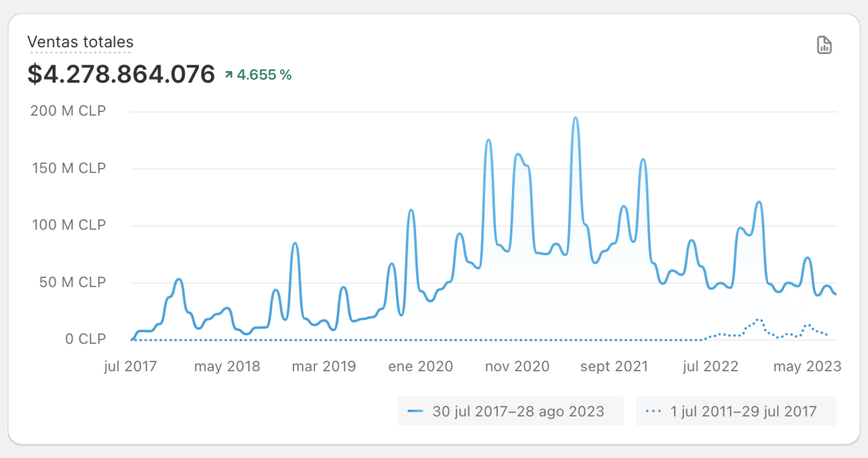Click the mar 2019 axis label
Viewport: 868px width, 458px height.
(324, 366)
